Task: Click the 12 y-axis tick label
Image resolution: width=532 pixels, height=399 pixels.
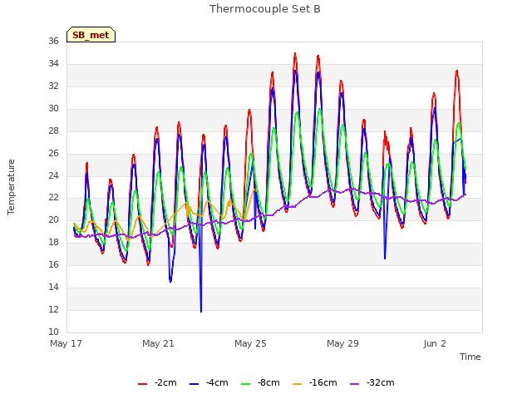Action: click(x=53, y=309)
